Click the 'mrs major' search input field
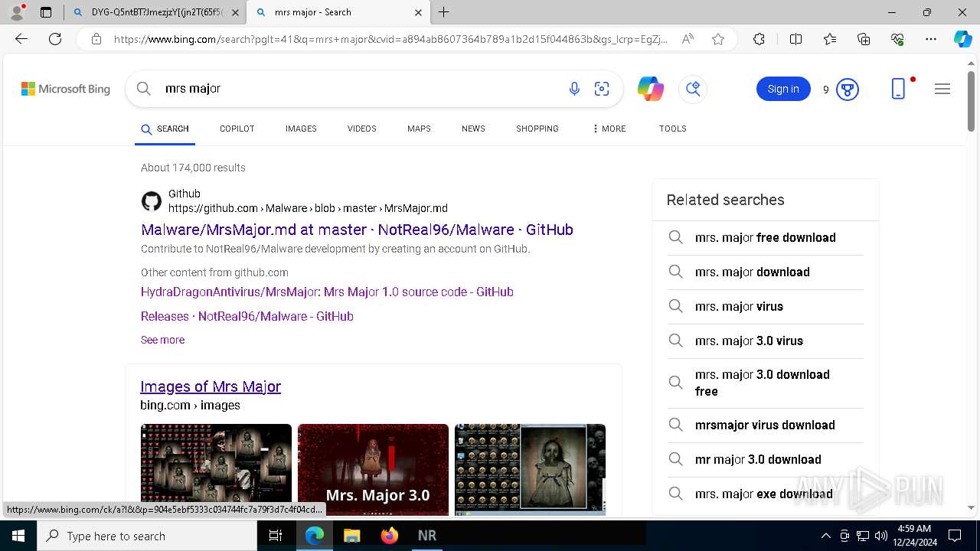This screenshot has height=551, width=980. pos(360,89)
